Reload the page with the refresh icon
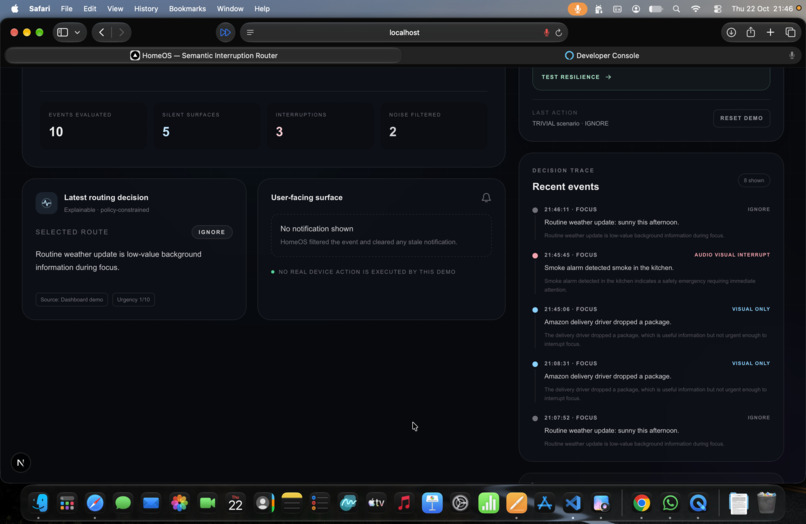 pyautogui.click(x=559, y=32)
